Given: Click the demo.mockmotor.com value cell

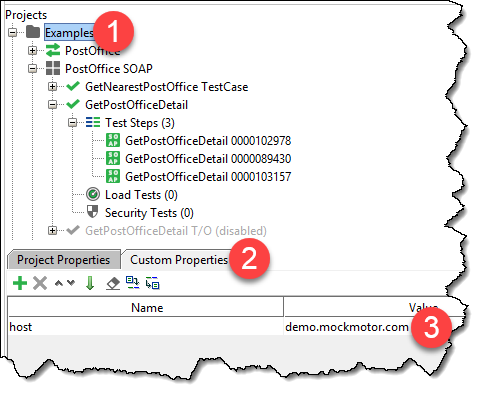Looking at the screenshot, I should pos(347,327).
